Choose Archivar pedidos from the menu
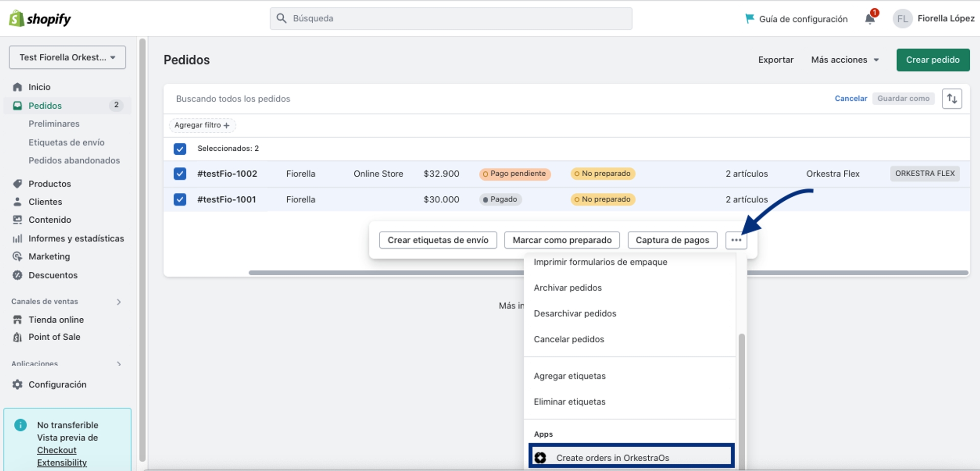This screenshot has height=471, width=980. (567, 288)
